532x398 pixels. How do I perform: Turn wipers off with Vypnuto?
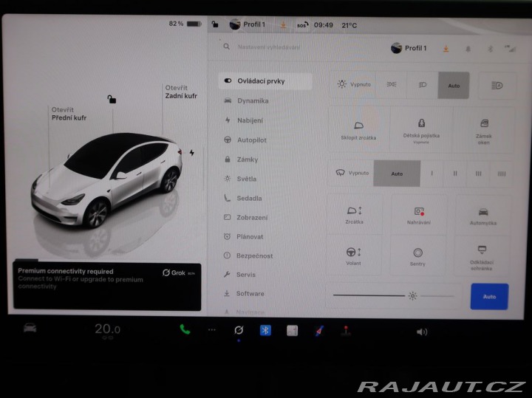pyautogui.click(x=352, y=173)
